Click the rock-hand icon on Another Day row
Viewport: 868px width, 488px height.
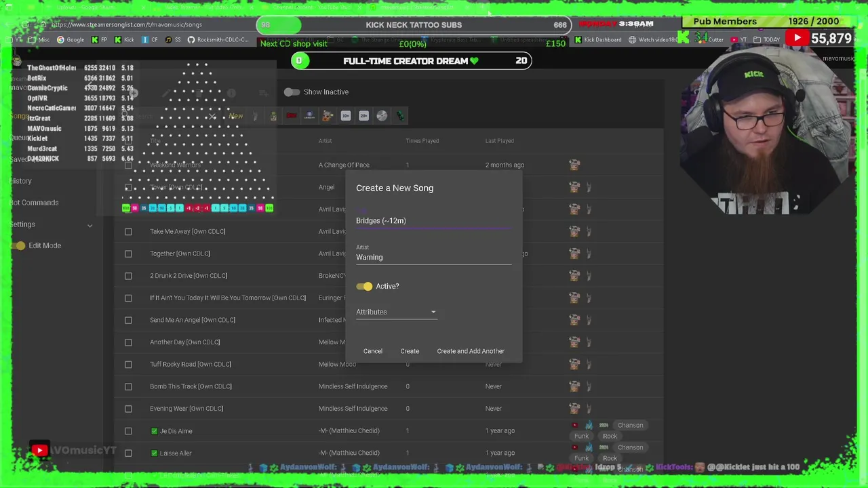click(589, 342)
